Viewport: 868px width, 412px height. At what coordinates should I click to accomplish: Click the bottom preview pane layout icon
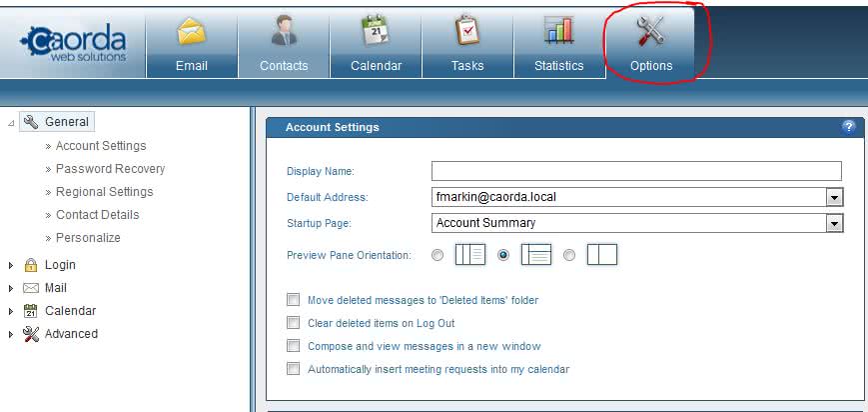[x=536, y=255]
